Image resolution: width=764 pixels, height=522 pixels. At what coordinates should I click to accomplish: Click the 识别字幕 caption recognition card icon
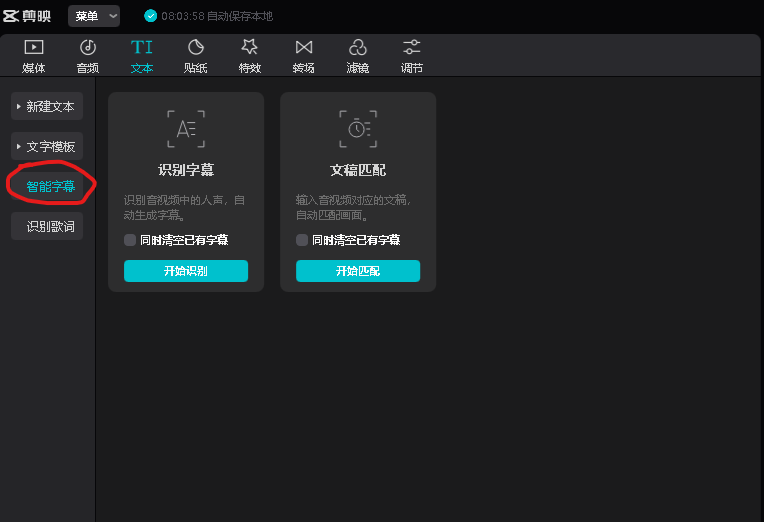[x=186, y=129]
